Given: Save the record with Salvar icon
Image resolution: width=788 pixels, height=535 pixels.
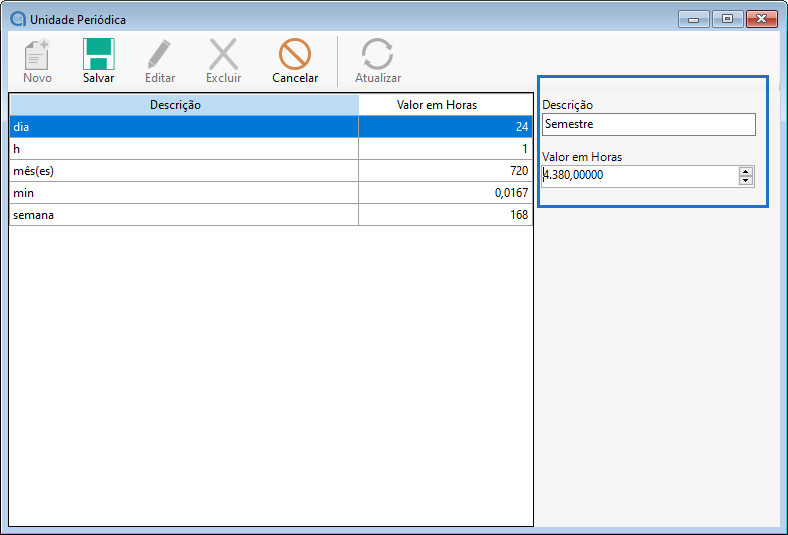Looking at the screenshot, I should pos(98,55).
